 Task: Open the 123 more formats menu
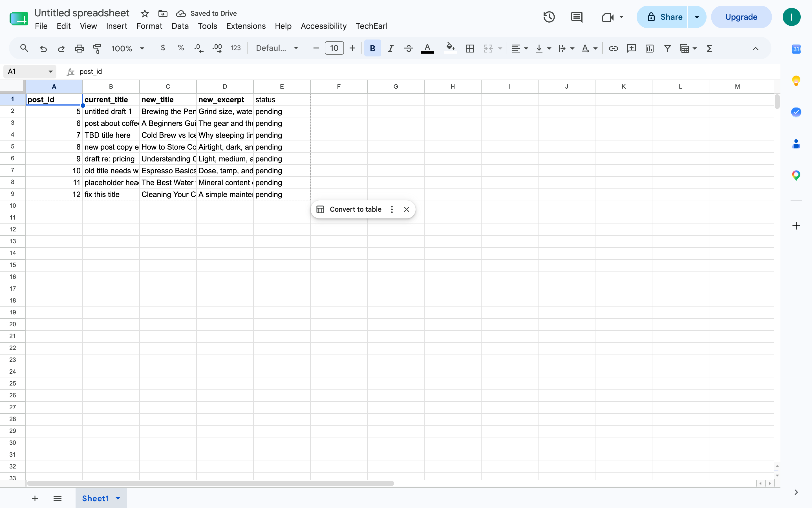[x=235, y=48]
